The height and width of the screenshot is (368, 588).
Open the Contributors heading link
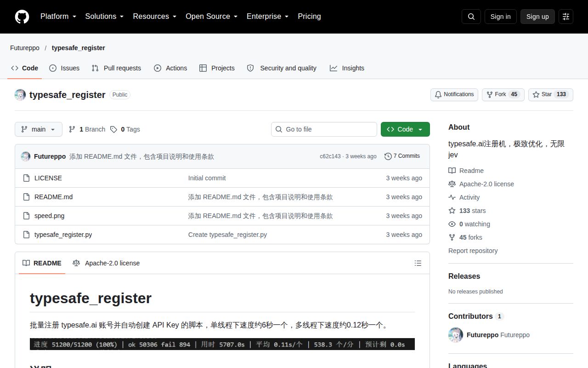click(476, 316)
